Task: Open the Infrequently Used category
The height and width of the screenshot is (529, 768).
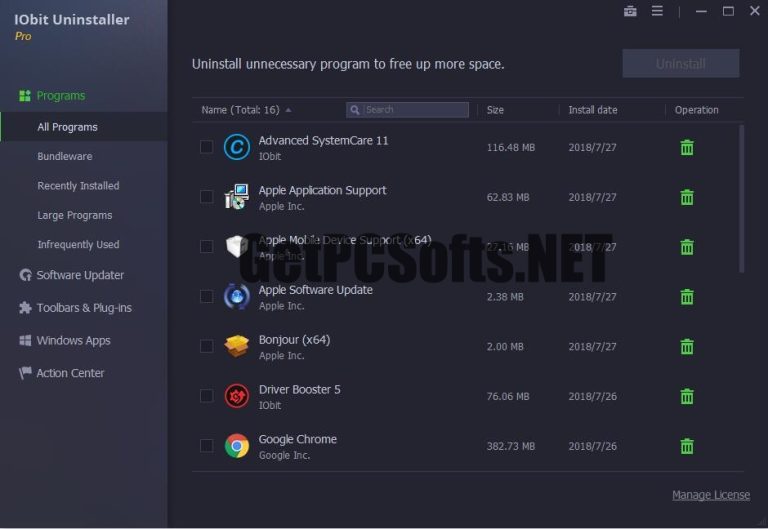Action: tap(78, 244)
